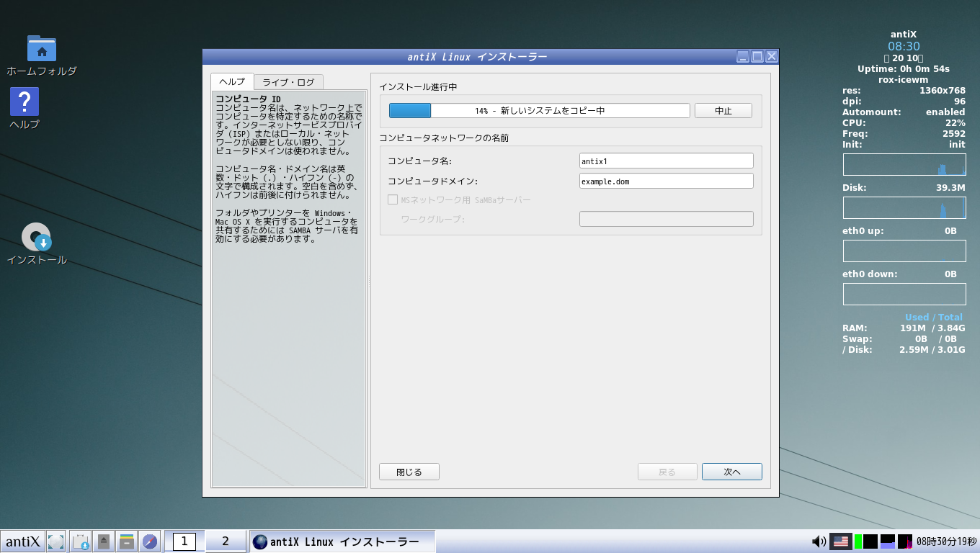Viewport: 980px width, 553px height.
Task: Click the blue memory monitor tray indicator
Action: pyautogui.click(x=888, y=541)
